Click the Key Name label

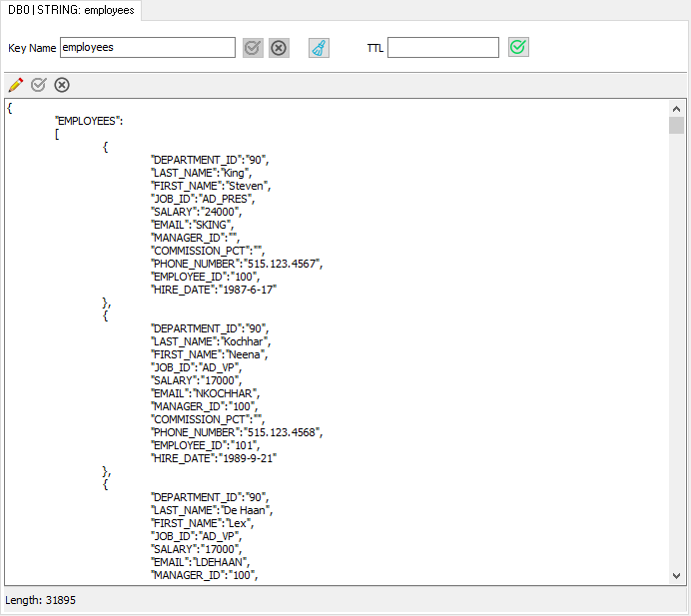coord(32,48)
